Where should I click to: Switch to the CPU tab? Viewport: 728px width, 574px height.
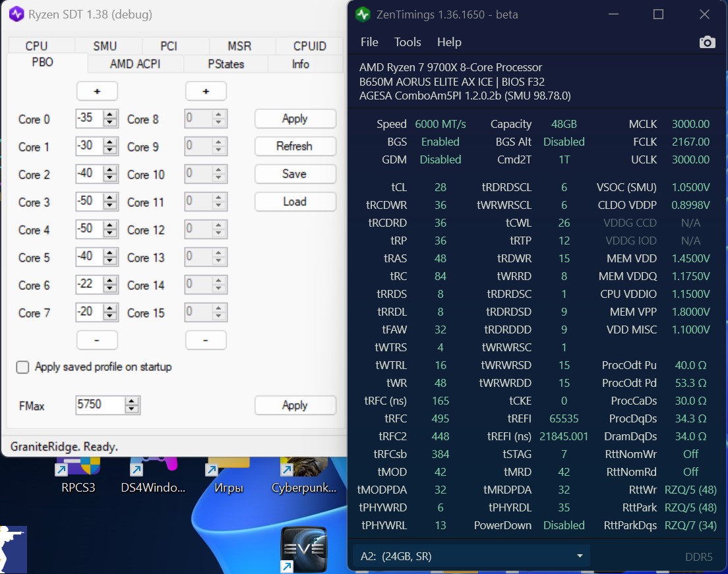pos(36,46)
